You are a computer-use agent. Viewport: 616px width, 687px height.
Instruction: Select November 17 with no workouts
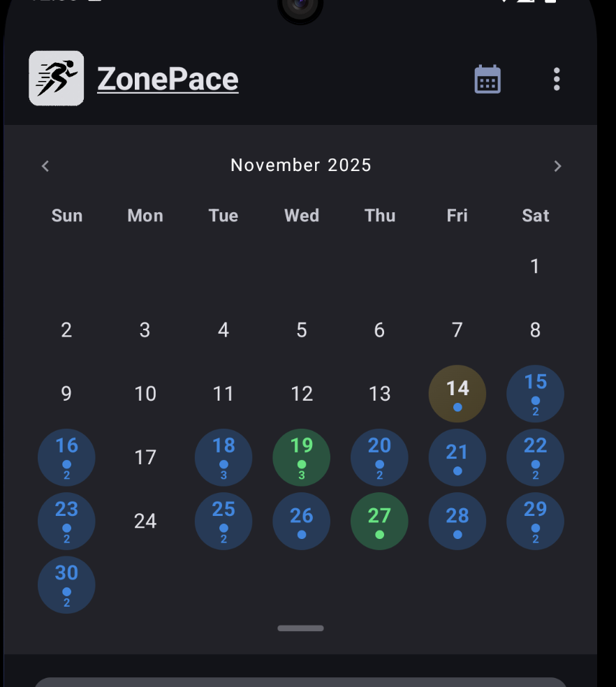point(145,457)
